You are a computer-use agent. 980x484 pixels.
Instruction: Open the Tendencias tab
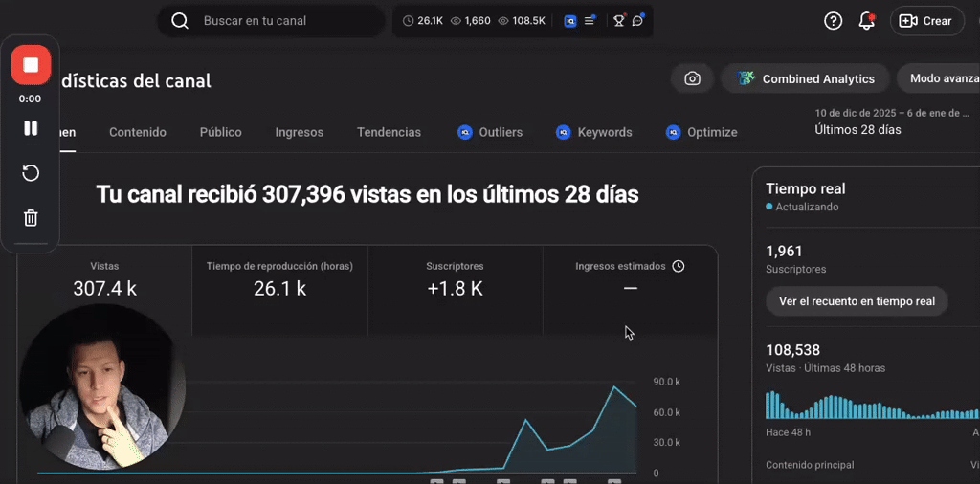coord(389,132)
